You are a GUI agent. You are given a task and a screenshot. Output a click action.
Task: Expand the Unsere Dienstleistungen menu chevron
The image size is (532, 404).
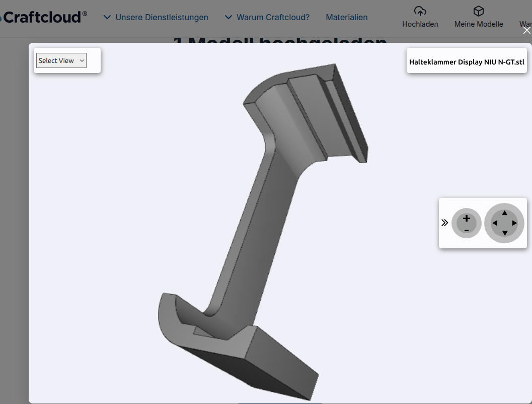tap(107, 17)
